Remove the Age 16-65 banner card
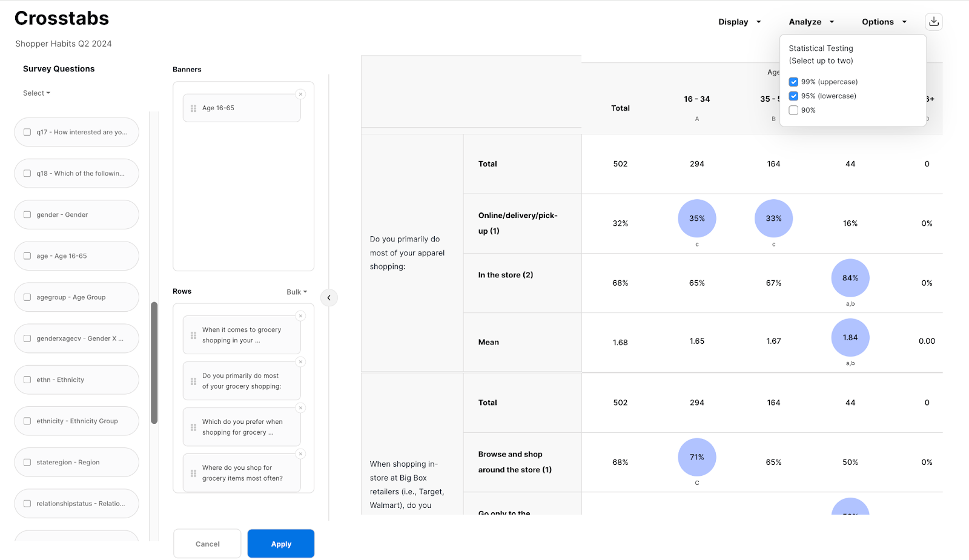The width and height of the screenshot is (969, 560). click(300, 94)
